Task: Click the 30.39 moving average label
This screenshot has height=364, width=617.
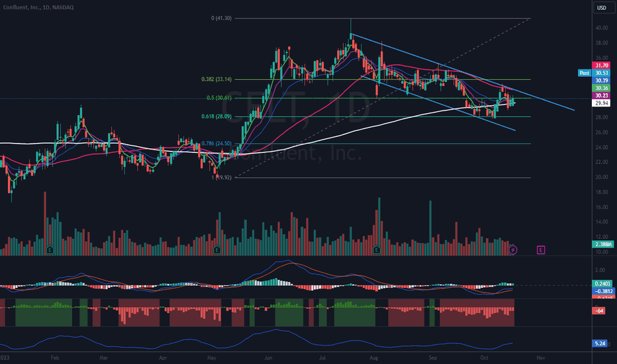Action: [601, 80]
